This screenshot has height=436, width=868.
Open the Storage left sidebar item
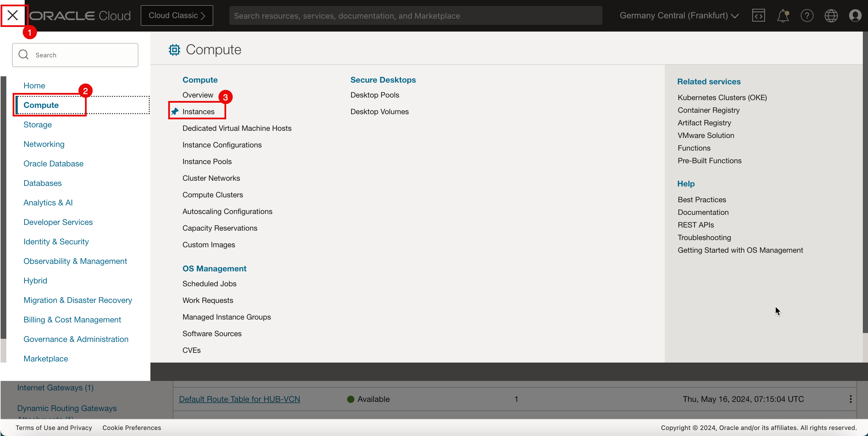pyautogui.click(x=37, y=124)
